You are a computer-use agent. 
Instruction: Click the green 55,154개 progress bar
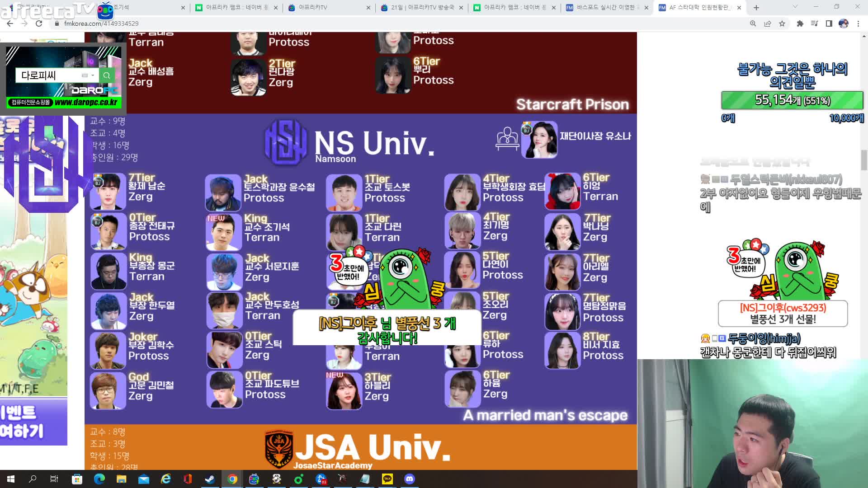tap(792, 100)
